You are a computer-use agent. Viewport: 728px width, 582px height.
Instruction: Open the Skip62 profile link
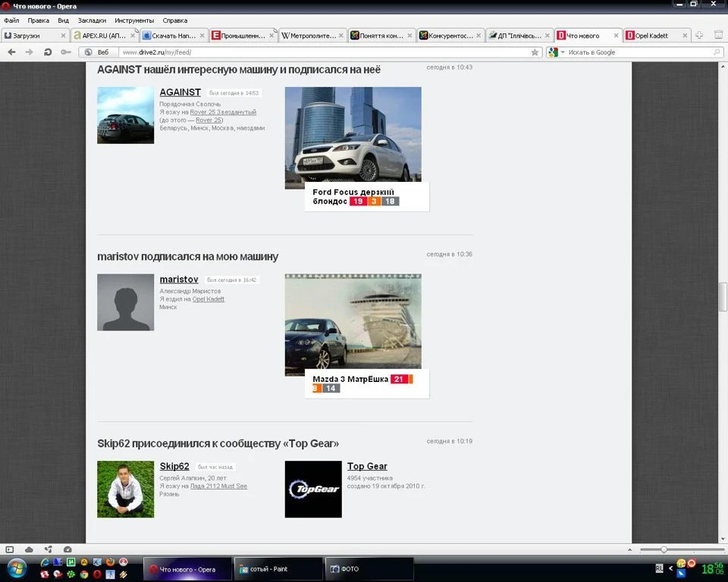pyautogui.click(x=174, y=467)
